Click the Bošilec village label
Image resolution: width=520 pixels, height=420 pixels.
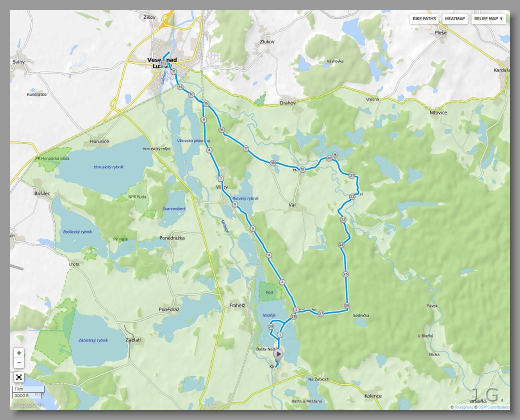[x=42, y=193]
